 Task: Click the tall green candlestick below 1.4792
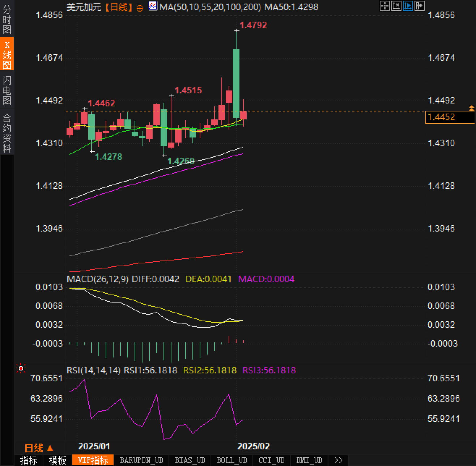[x=236, y=83]
